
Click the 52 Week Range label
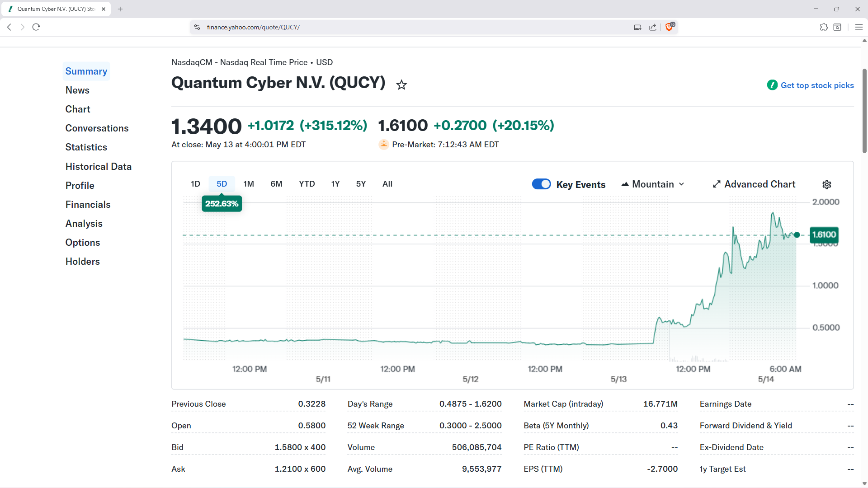(376, 426)
